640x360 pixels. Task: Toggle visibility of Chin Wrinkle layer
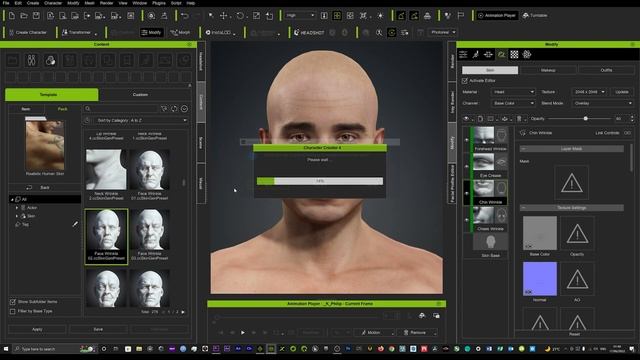click(467, 193)
